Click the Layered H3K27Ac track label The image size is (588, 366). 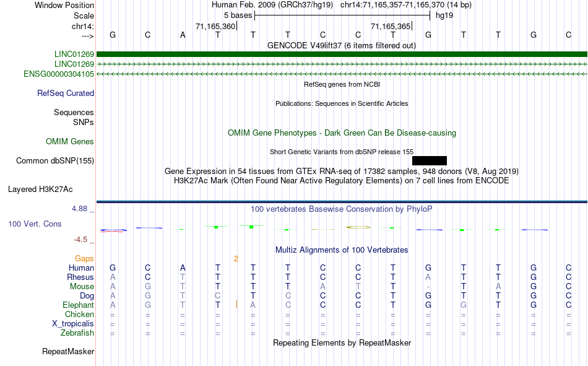point(40,190)
